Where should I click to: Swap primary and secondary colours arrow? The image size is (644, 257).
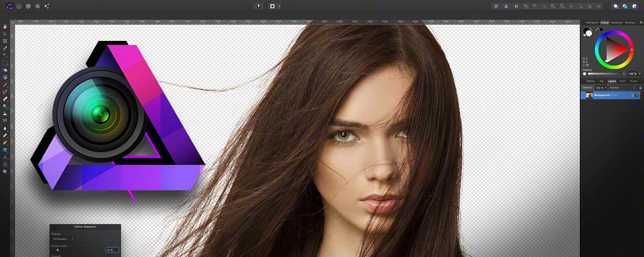pyautogui.click(x=591, y=28)
